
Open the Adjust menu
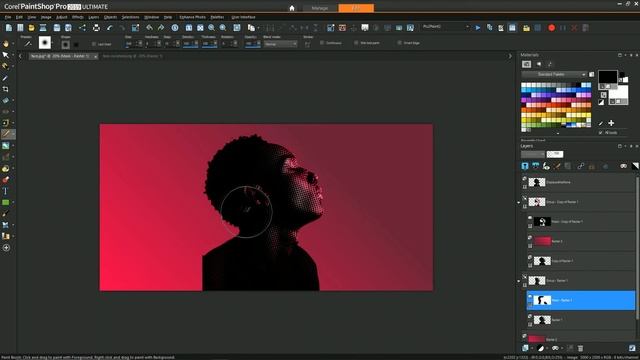(x=62, y=17)
